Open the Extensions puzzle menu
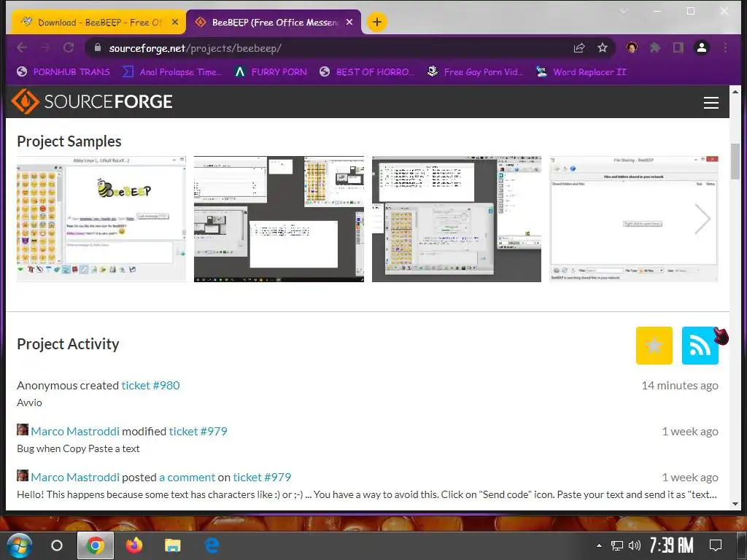The width and height of the screenshot is (747, 560). tap(656, 47)
